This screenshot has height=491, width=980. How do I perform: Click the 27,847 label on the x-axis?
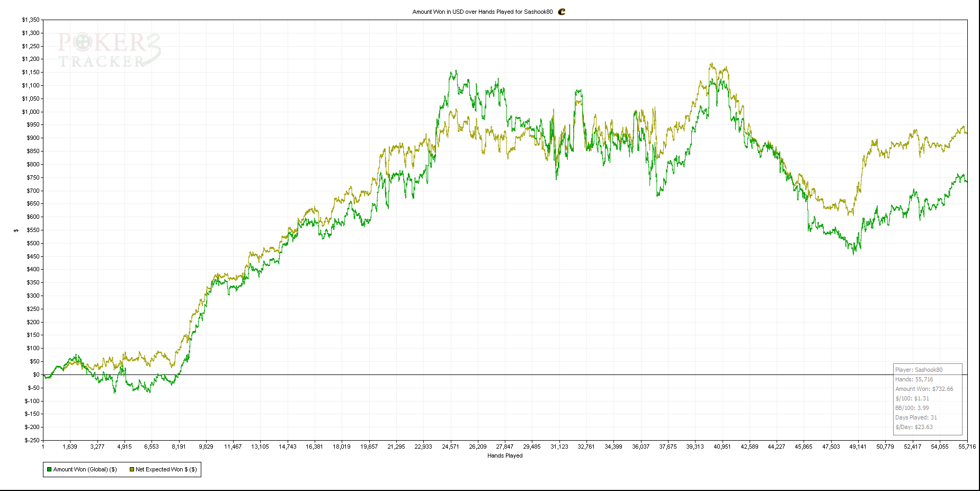[x=504, y=447]
